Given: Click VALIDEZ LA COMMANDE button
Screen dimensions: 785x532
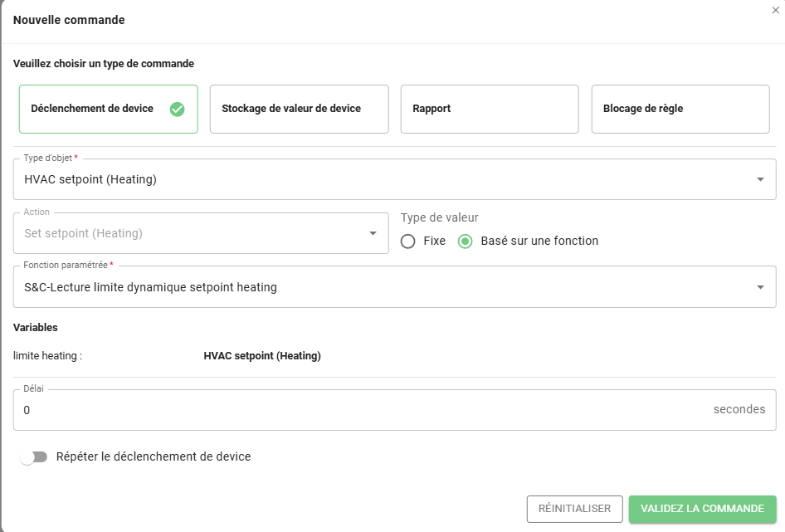Looking at the screenshot, I should point(702,509).
